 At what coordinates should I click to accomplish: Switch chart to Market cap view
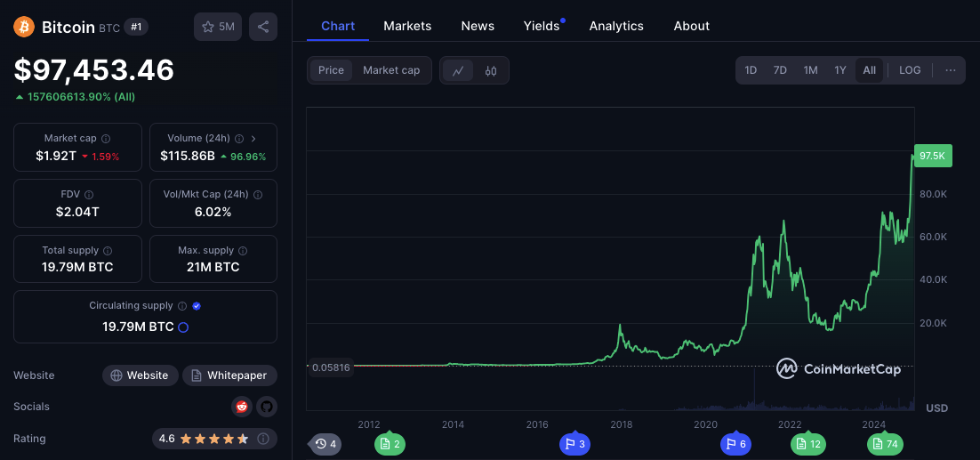coord(391,70)
